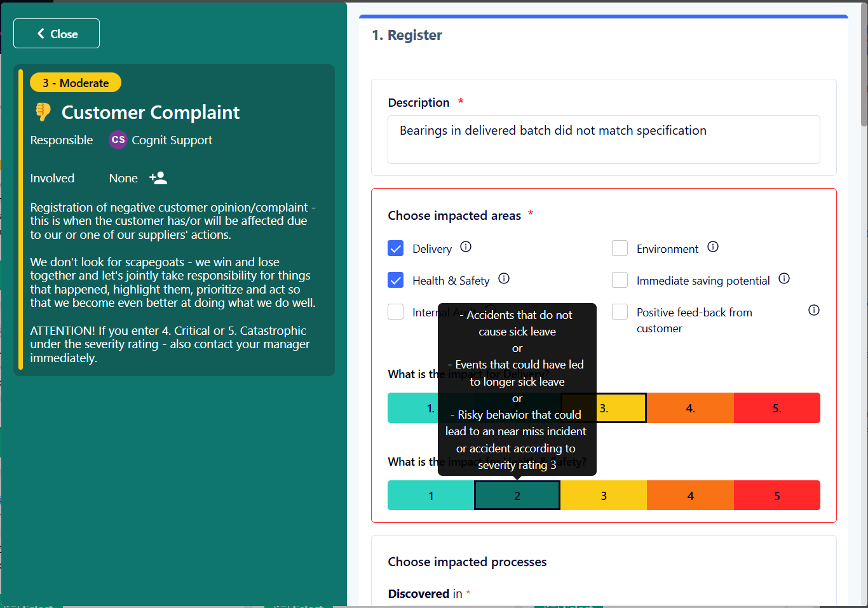Set Health & Safety impact to 1
868x608 pixels.
(431, 496)
